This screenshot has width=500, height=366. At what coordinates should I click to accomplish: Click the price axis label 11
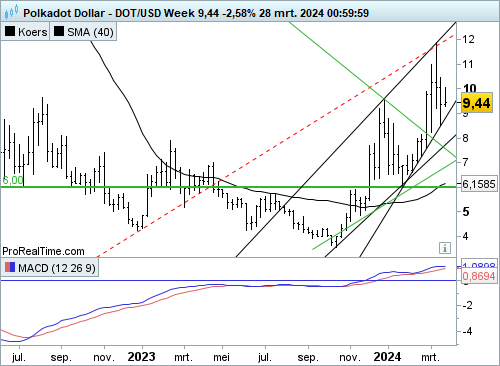click(x=468, y=64)
